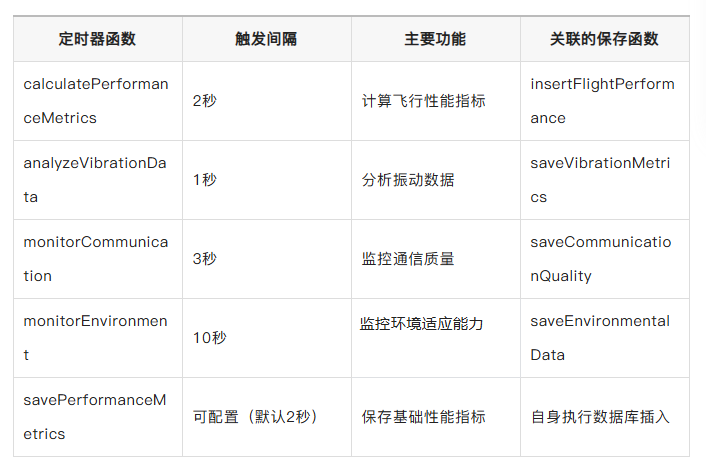Image resolution: width=706 pixels, height=474 pixels.
Task: Select the 3秒 trigger interval
Action: tap(205, 259)
